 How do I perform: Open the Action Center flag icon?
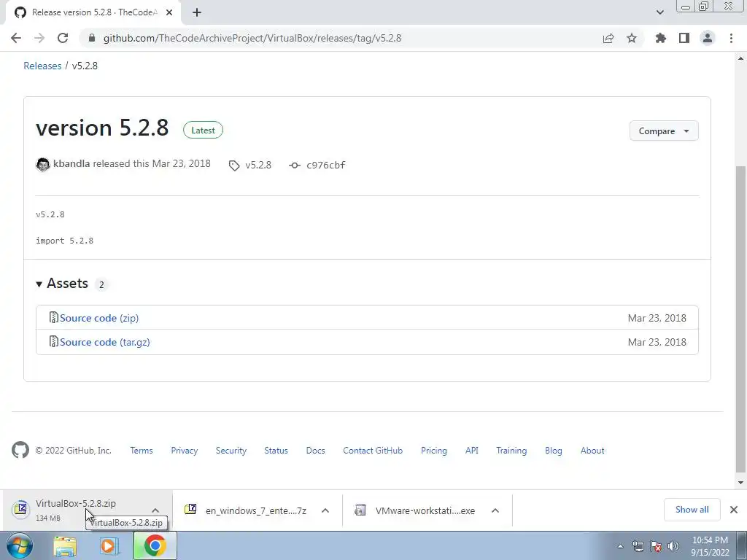point(656,546)
